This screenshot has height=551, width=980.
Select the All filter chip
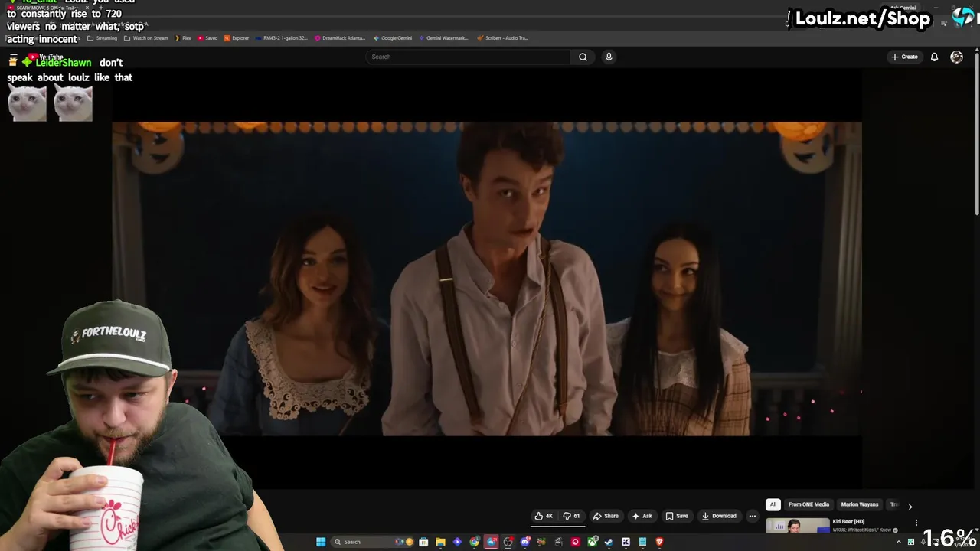773,504
